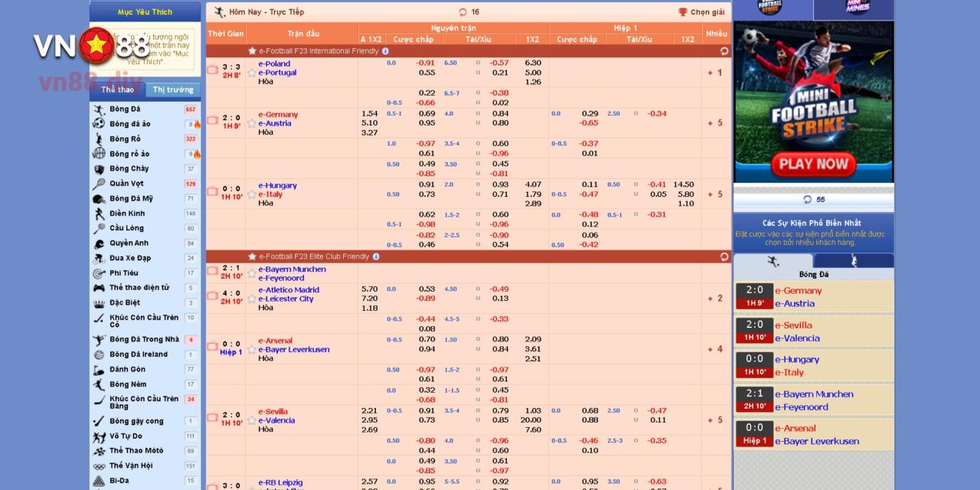Favorite the e-Poland vs e-Portugal match star
The width and height of the screenshot is (980, 490).
coord(251,73)
